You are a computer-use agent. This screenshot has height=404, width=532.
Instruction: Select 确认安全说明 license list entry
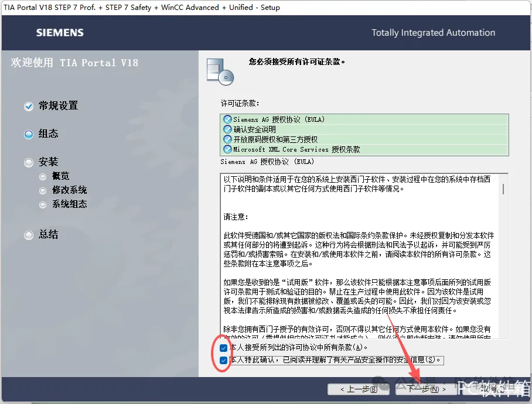[364, 129]
